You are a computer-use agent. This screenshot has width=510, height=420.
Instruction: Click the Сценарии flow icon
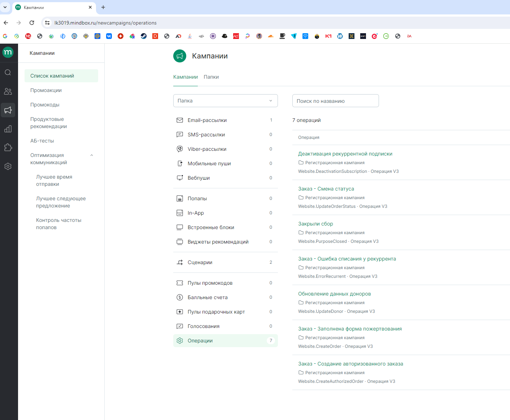pos(180,262)
